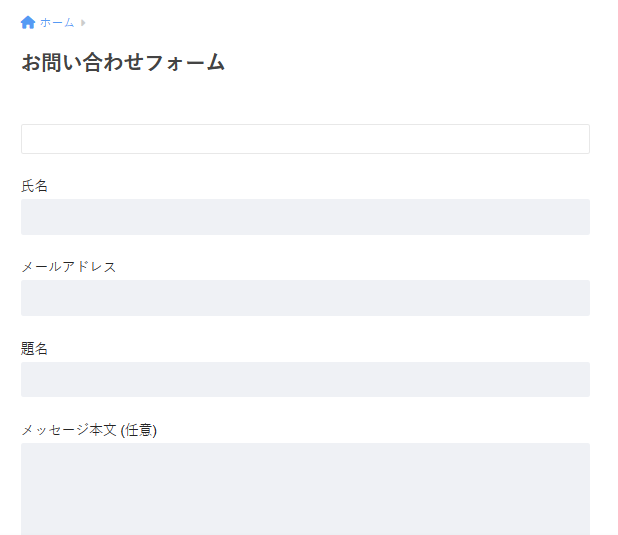Image resolution: width=618 pixels, height=535 pixels.
Task: Click the 氏名 field label
Action: pyautogui.click(x=34, y=186)
